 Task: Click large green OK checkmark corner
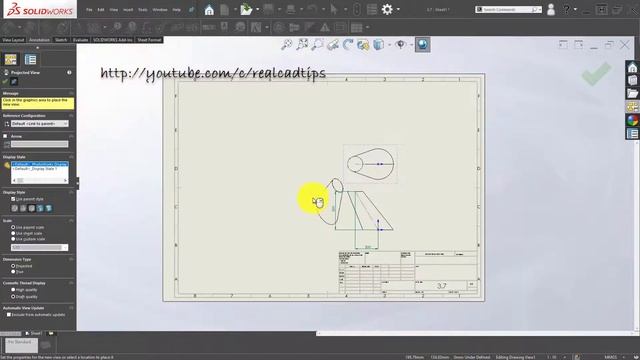(x=596, y=74)
